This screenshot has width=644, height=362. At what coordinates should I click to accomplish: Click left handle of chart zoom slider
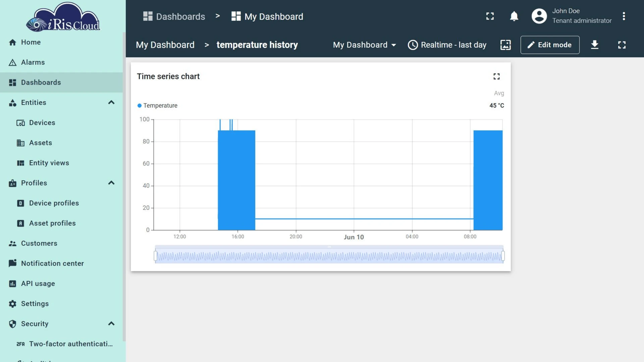pyautogui.click(x=155, y=256)
